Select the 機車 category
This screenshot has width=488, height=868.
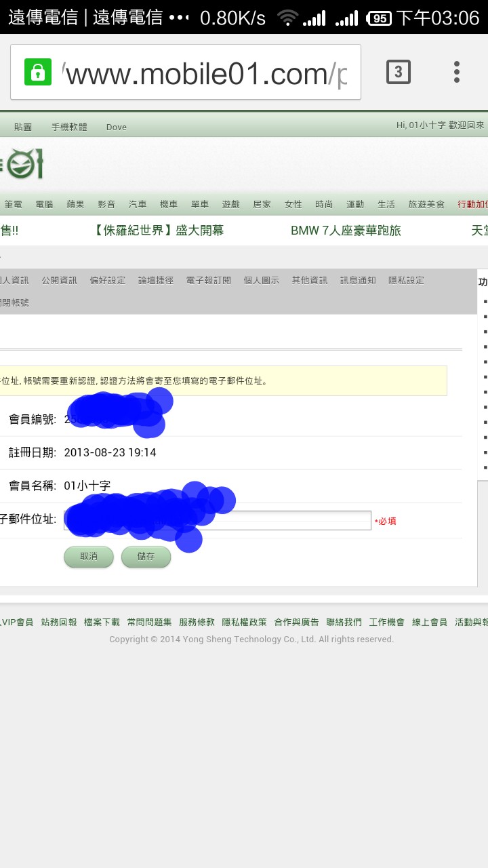[169, 204]
